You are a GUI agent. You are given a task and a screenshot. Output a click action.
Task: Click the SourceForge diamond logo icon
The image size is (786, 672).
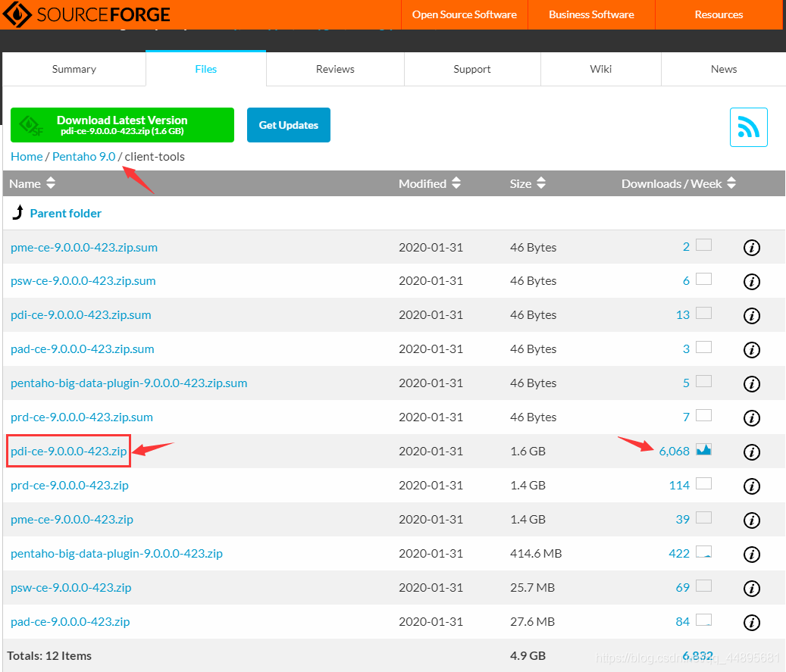pyautogui.click(x=17, y=14)
